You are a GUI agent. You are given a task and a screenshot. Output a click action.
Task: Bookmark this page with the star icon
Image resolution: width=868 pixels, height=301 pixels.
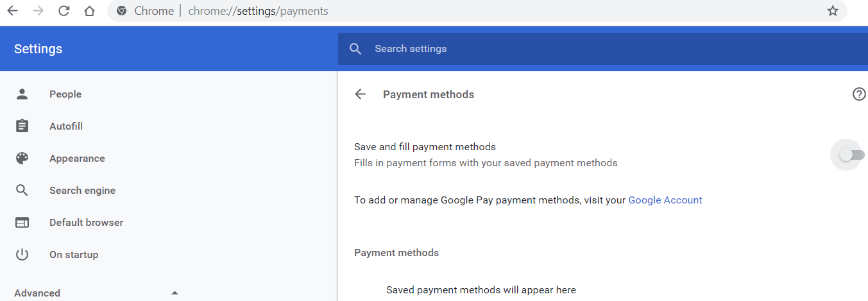833,11
